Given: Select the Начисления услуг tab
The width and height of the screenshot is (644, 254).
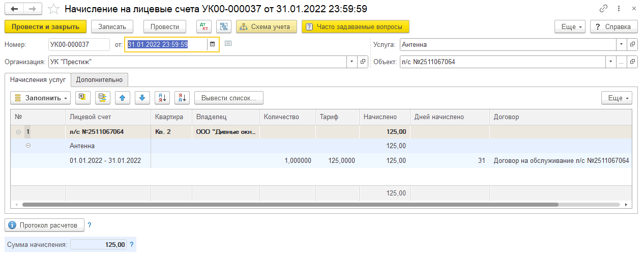Looking at the screenshot, I should pos(38,79).
